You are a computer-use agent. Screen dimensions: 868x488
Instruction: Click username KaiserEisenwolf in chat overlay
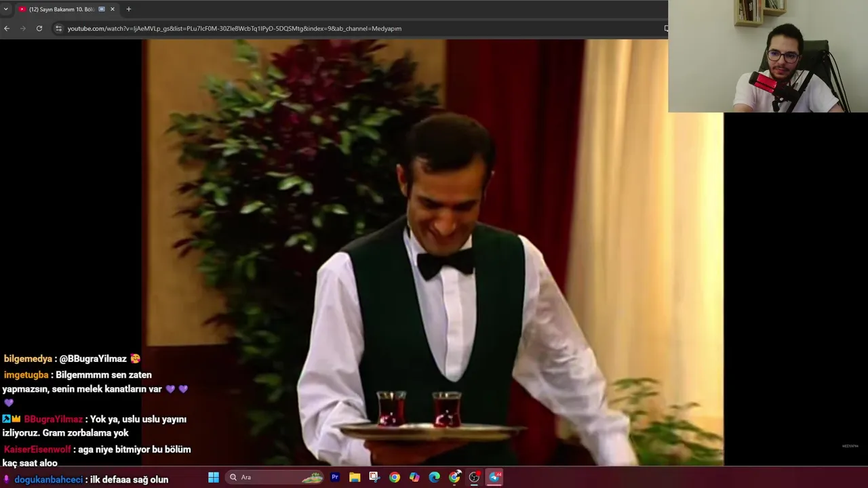click(x=37, y=449)
